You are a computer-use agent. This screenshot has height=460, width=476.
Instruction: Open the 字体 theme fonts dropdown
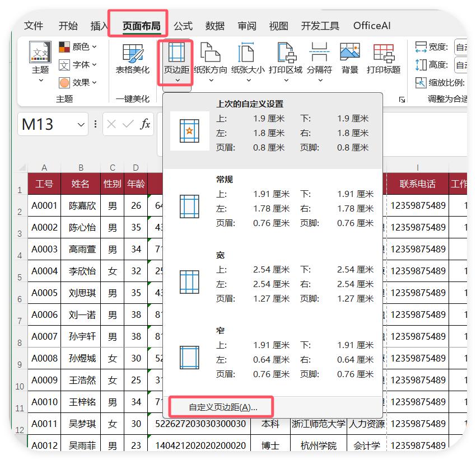78,64
